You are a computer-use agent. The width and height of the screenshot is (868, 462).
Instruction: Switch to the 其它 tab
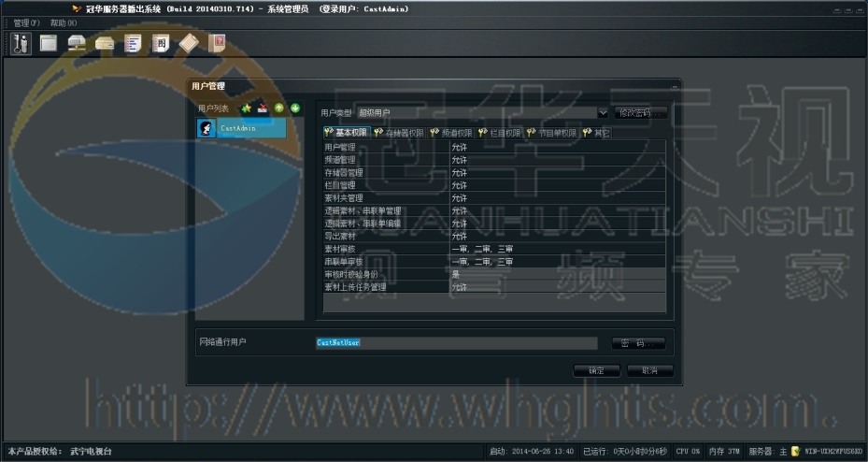(596, 133)
